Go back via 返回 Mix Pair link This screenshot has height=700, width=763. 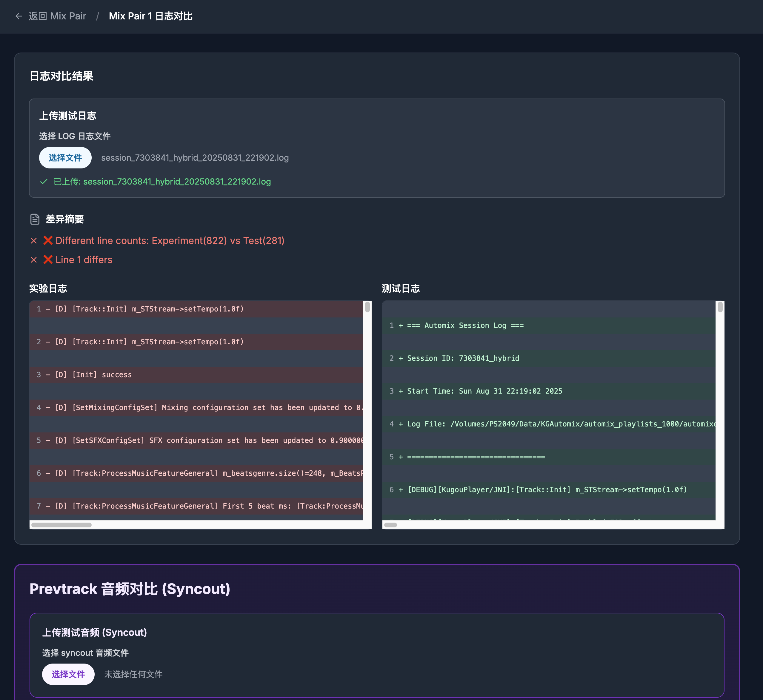tap(57, 16)
